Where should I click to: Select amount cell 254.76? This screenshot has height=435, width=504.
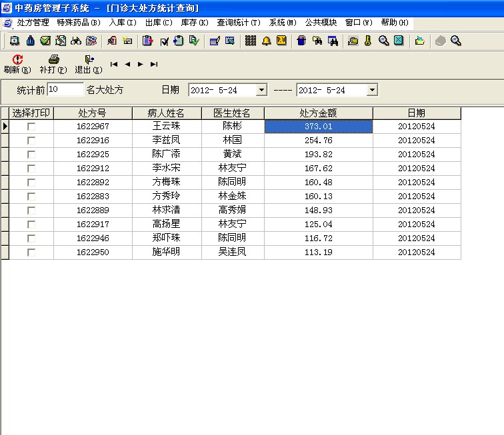coord(319,141)
